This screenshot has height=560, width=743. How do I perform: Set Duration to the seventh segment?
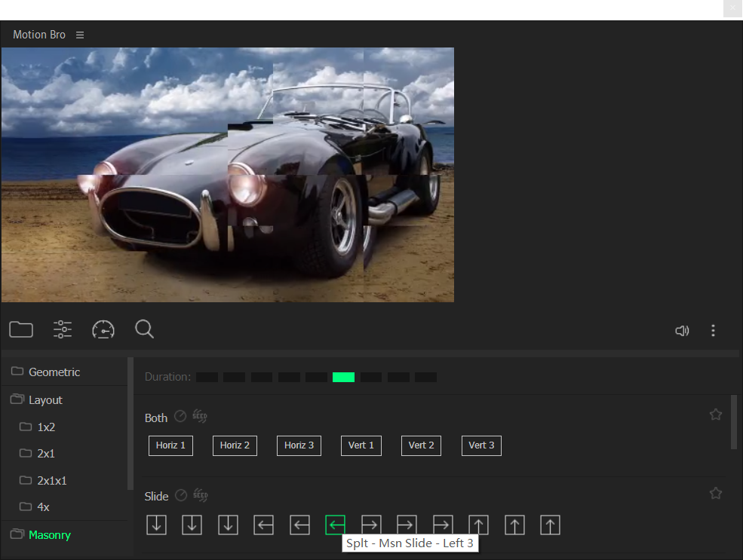click(371, 378)
